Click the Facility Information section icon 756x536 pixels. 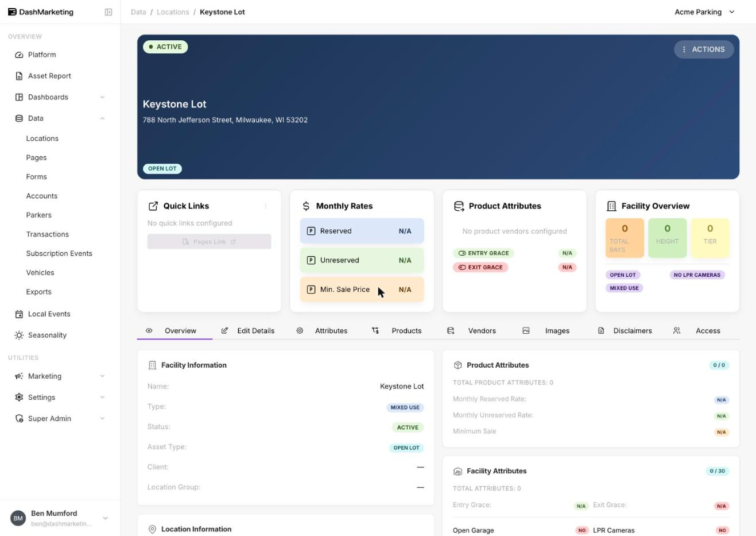coord(152,365)
